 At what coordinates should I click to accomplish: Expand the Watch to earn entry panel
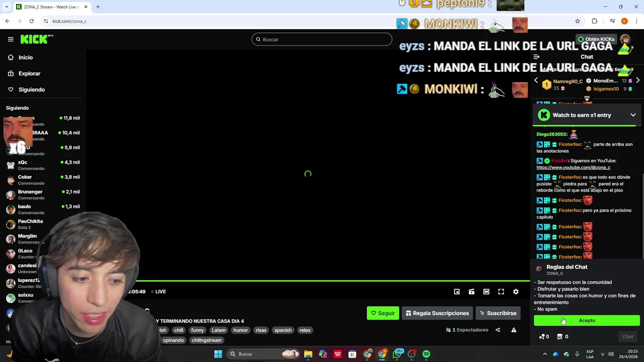(x=633, y=115)
